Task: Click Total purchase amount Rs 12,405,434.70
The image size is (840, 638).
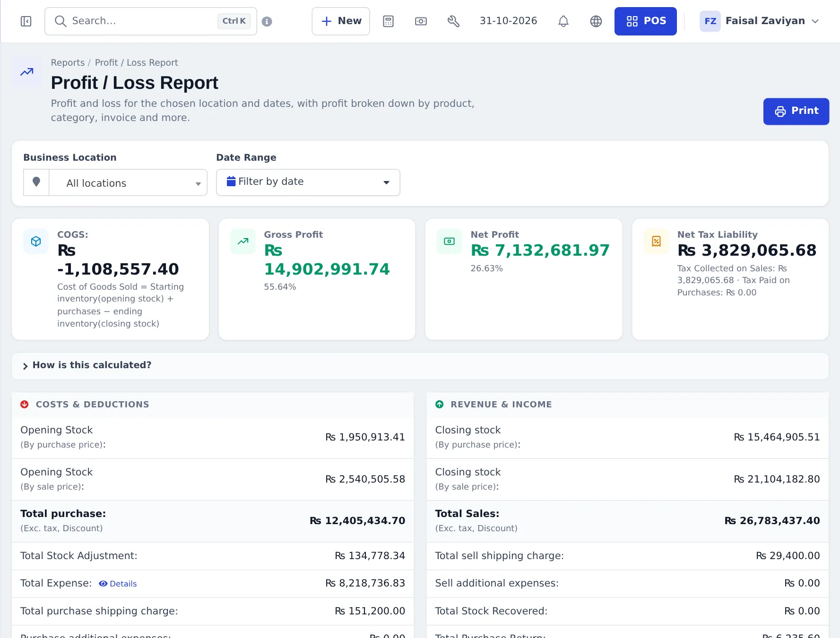Action: 357,521
